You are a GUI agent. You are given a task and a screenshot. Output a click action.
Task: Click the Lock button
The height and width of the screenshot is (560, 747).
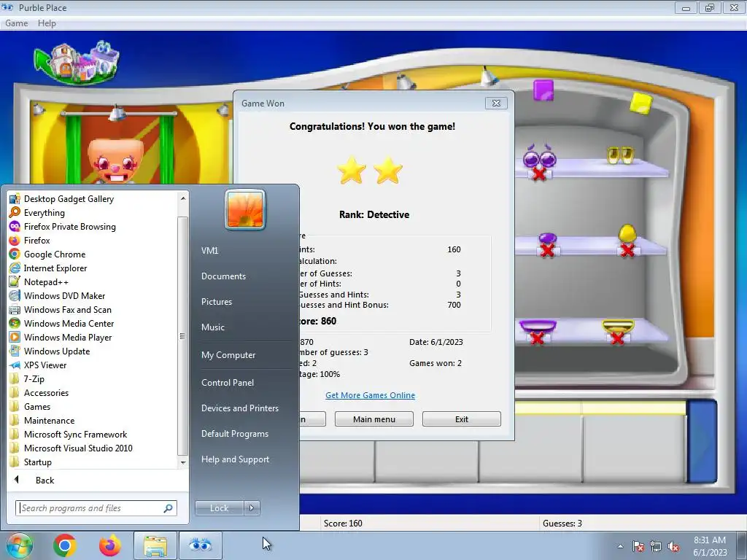coord(219,508)
